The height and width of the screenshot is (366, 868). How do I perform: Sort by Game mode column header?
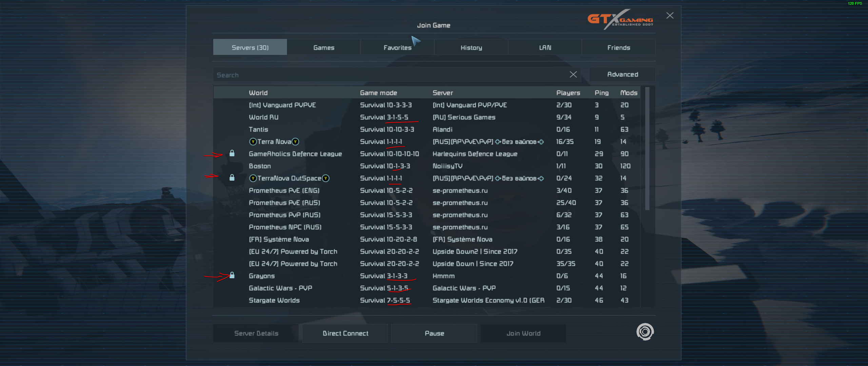378,93
